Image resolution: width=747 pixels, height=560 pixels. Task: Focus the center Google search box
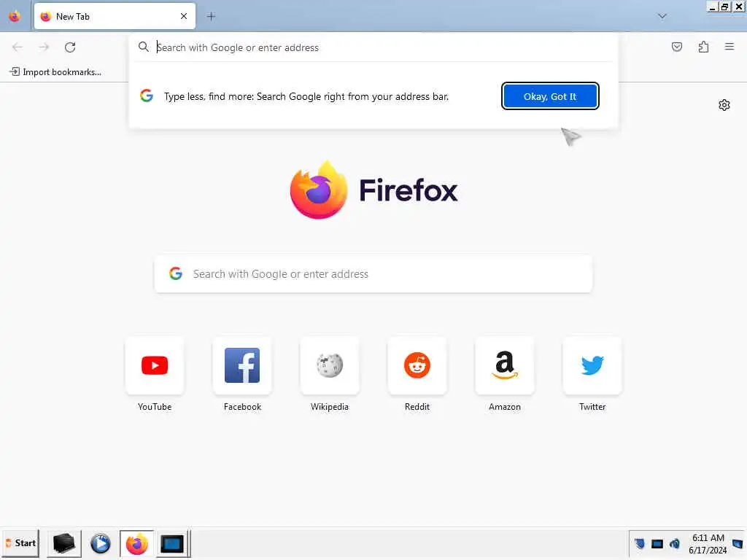(373, 274)
